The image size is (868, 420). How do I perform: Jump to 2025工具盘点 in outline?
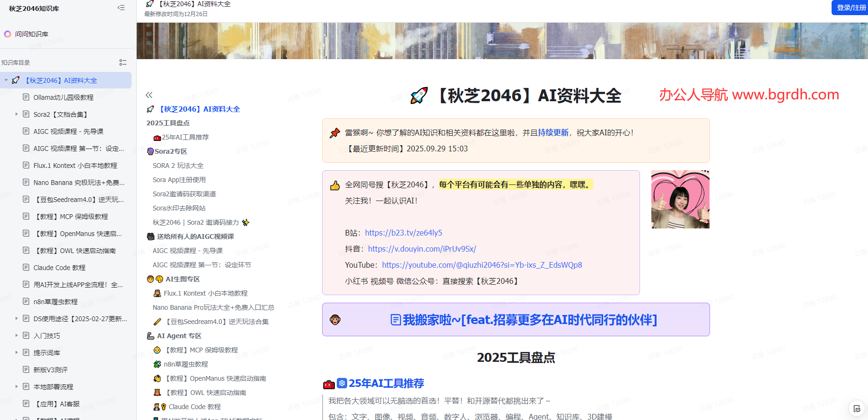pyautogui.click(x=168, y=123)
